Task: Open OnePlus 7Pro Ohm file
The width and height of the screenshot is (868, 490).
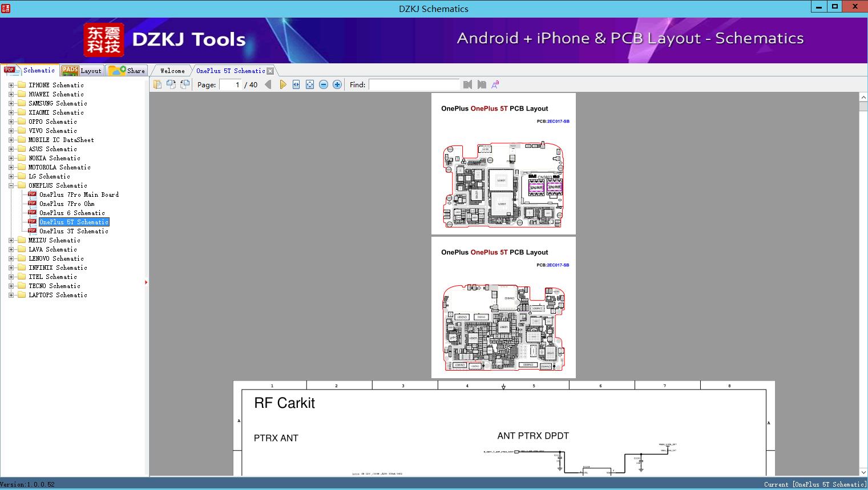Action: pos(67,204)
